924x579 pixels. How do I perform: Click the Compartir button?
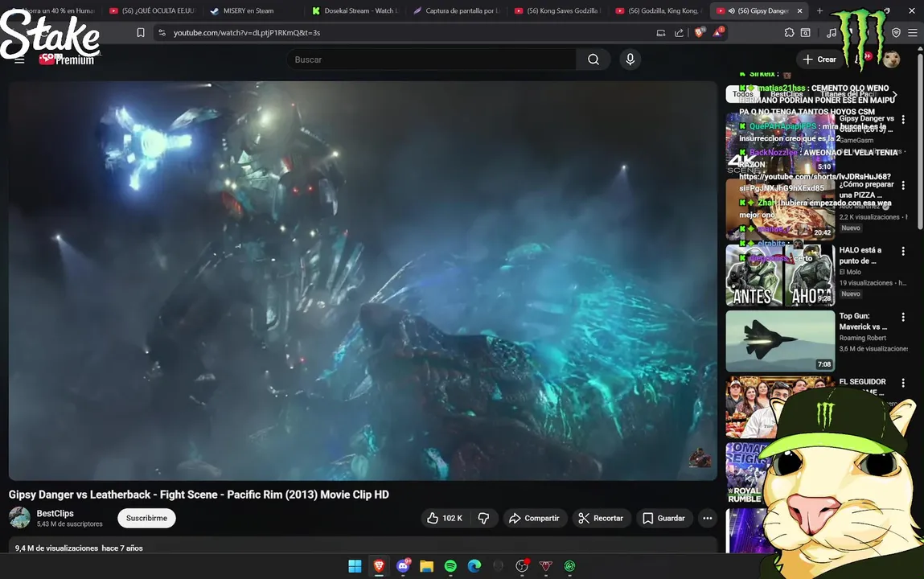tap(535, 518)
